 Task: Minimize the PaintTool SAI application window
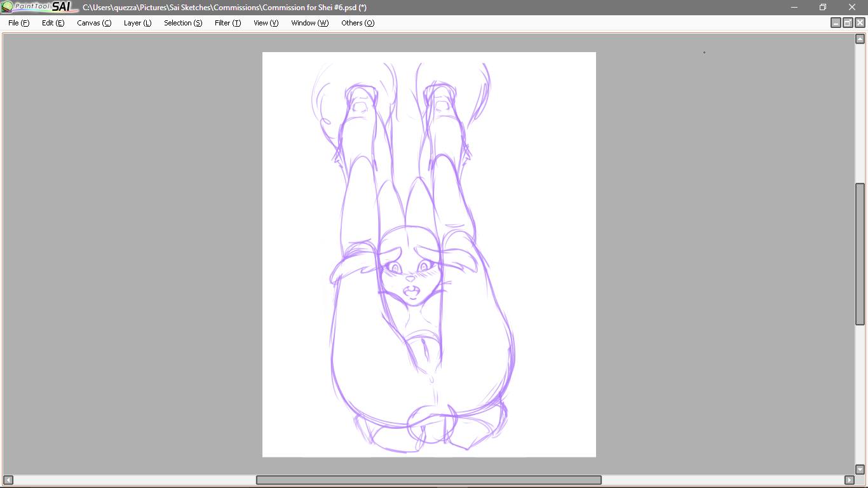click(x=794, y=8)
